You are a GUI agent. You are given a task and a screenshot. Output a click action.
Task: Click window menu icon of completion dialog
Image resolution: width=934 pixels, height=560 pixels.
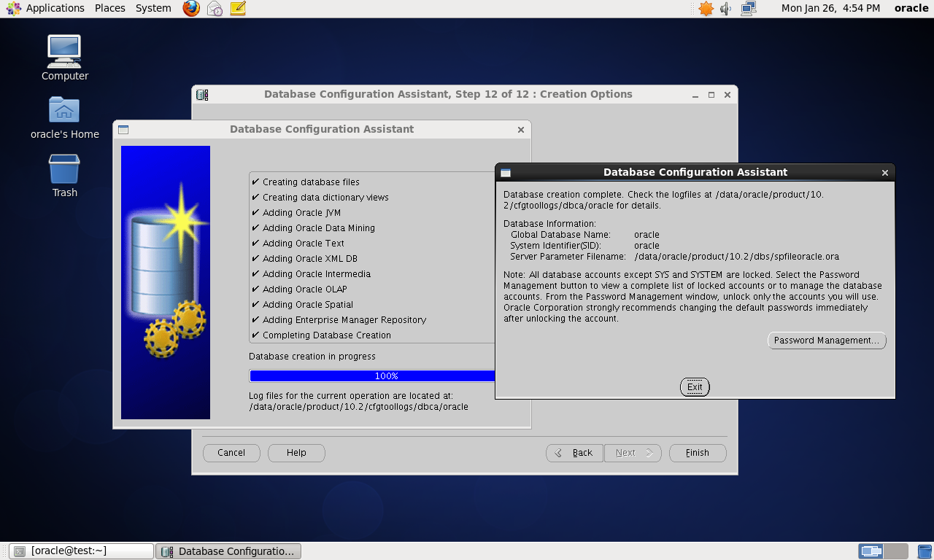point(506,173)
